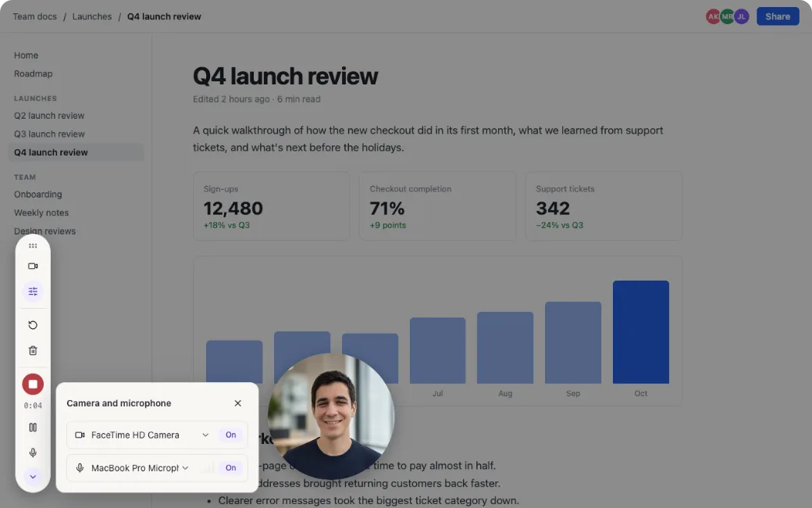The image size is (812, 508).
Task: Open Roadmap in the sidebar
Action: pos(33,73)
